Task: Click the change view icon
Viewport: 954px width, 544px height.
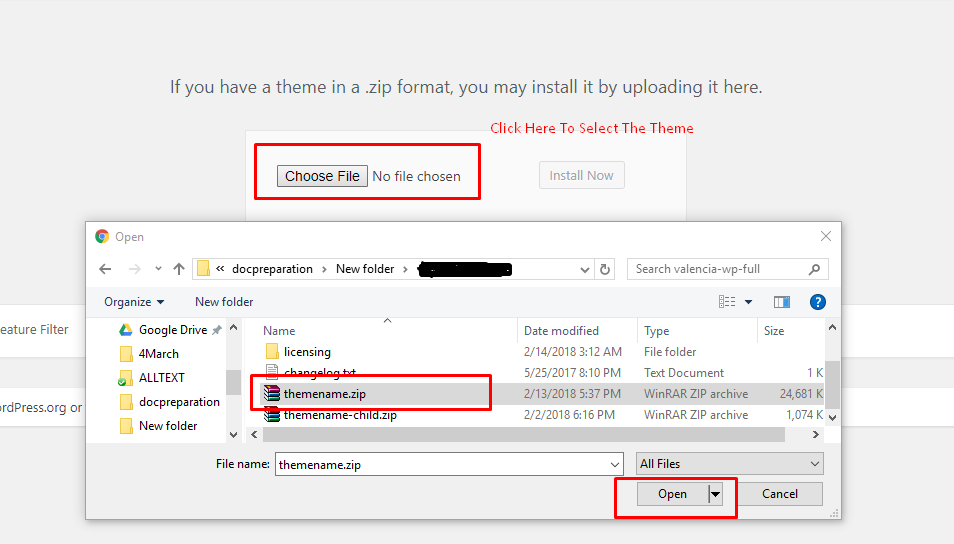Action: click(727, 302)
